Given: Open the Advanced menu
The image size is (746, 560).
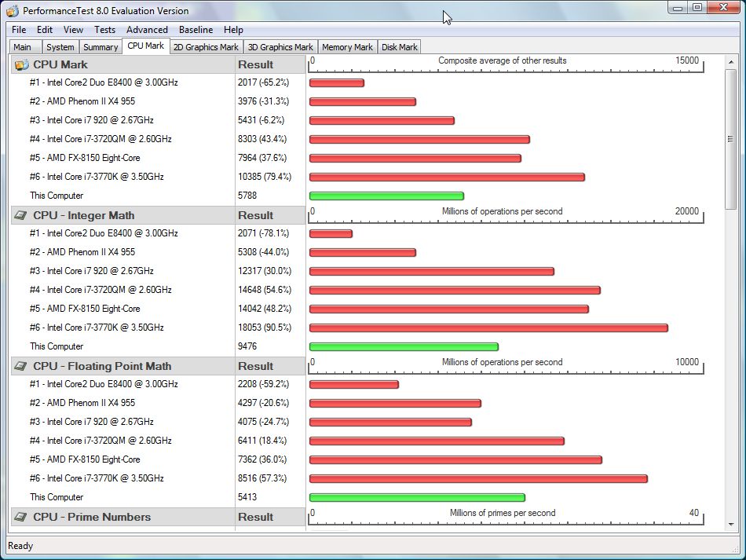Looking at the screenshot, I should point(147,30).
